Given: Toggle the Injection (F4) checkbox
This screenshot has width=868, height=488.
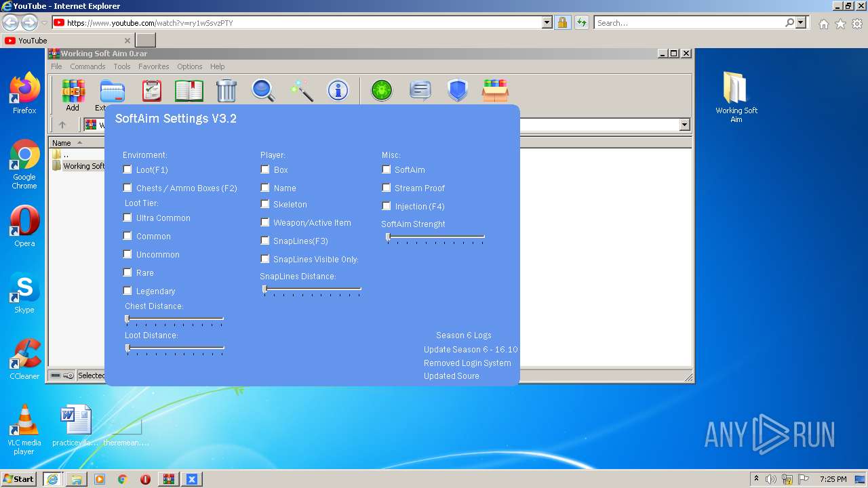Looking at the screenshot, I should [x=387, y=206].
